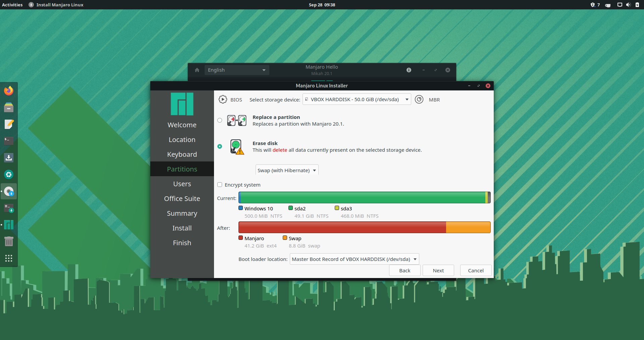Open the file manager dock icon

[x=9, y=108]
